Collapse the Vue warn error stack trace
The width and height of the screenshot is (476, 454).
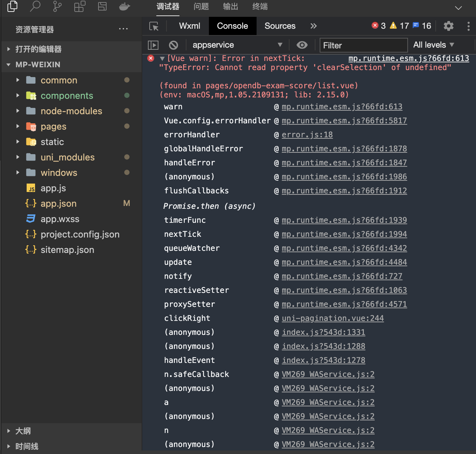click(x=162, y=59)
